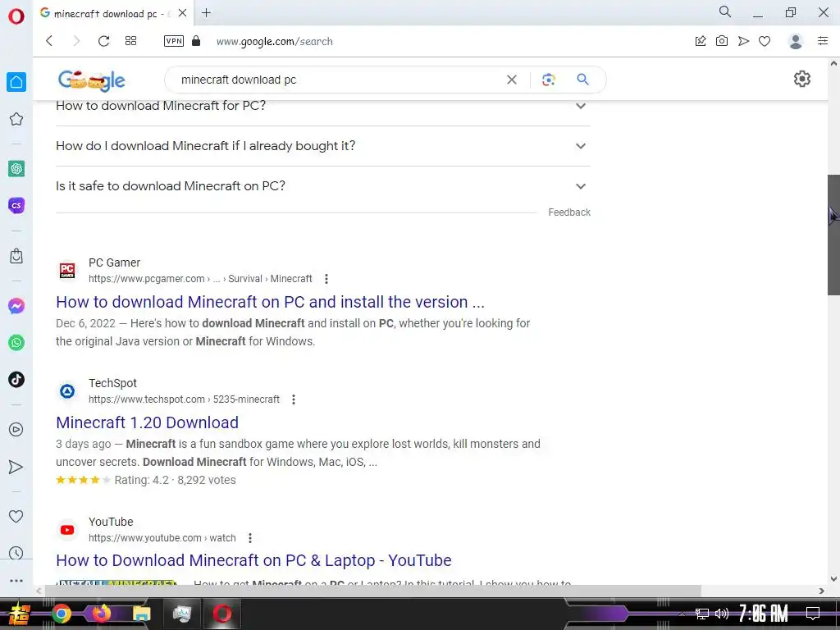Add page to bookmarks heart in toolbar

click(x=765, y=41)
